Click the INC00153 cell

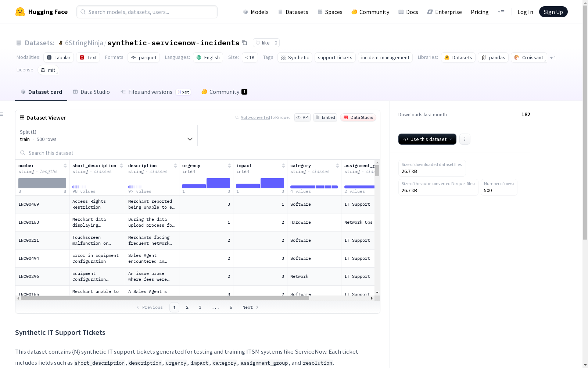click(42, 222)
